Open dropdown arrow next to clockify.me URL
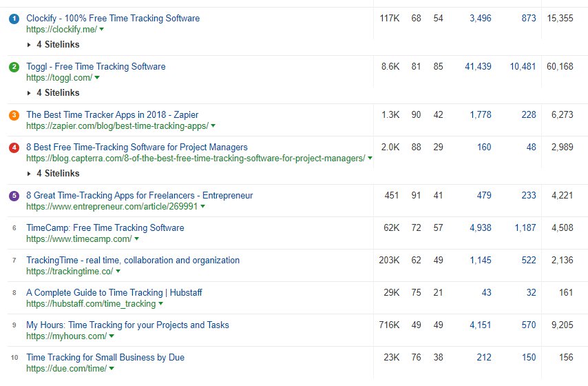The image size is (588, 386). (x=102, y=29)
